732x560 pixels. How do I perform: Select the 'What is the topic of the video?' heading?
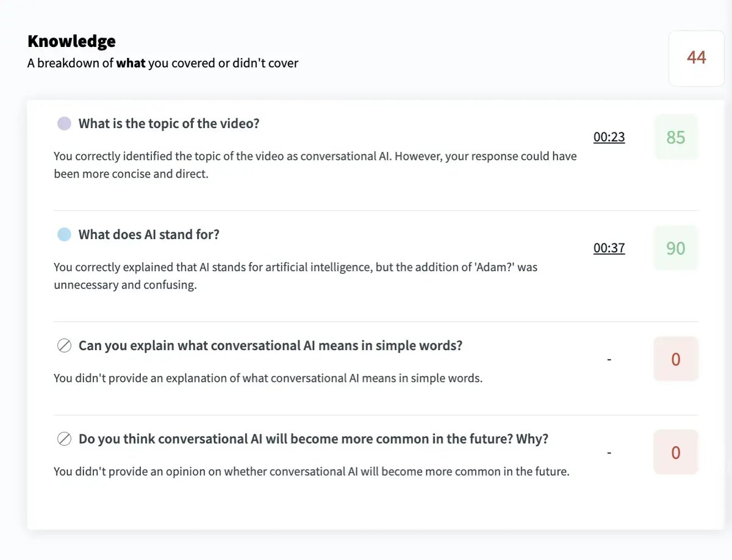click(x=169, y=124)
